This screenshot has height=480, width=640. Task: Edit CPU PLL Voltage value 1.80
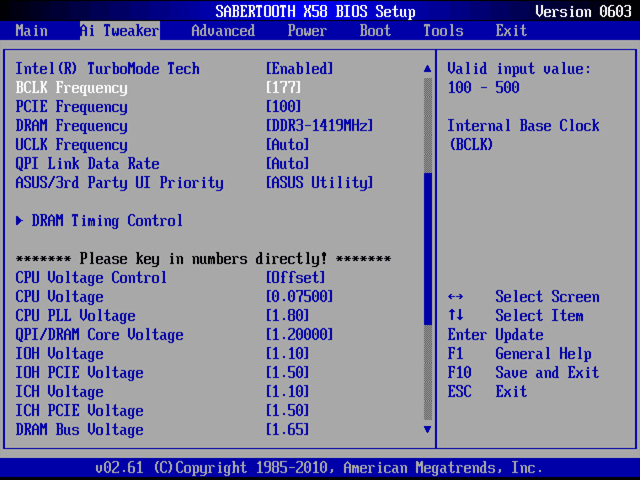click(287, 316)
